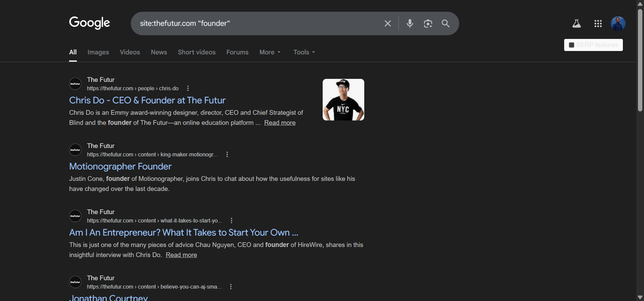Click chris-do breadcrumb URL

133,88
